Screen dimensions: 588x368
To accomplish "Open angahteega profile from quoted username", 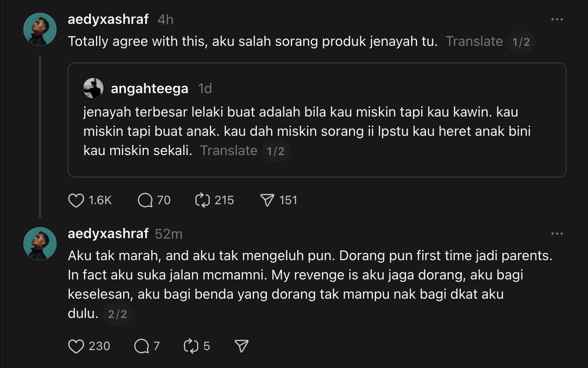I will point(149,89).
